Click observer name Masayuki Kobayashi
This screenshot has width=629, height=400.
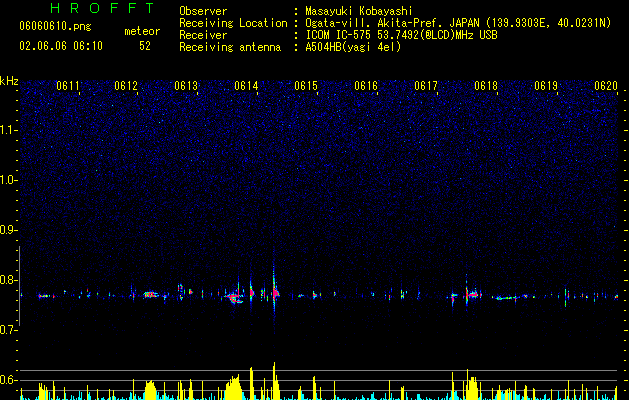[359, 11]
